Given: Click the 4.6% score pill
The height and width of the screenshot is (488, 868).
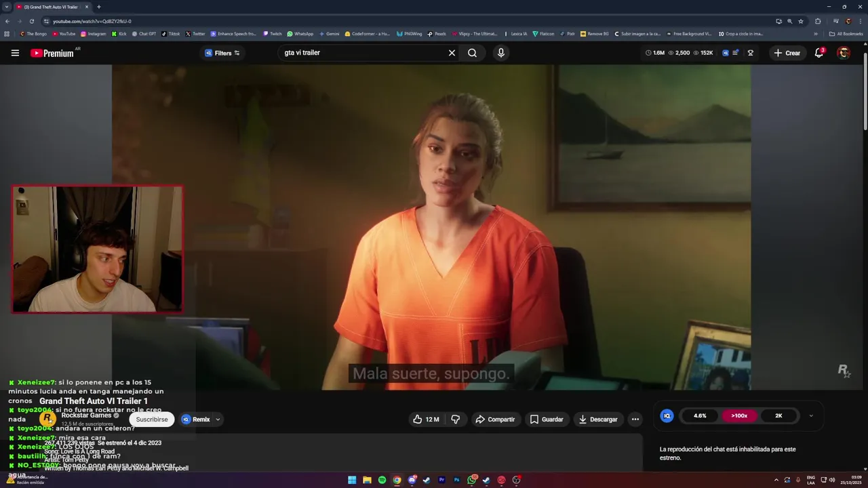Looking at the screenshot, I should point(700,416).
